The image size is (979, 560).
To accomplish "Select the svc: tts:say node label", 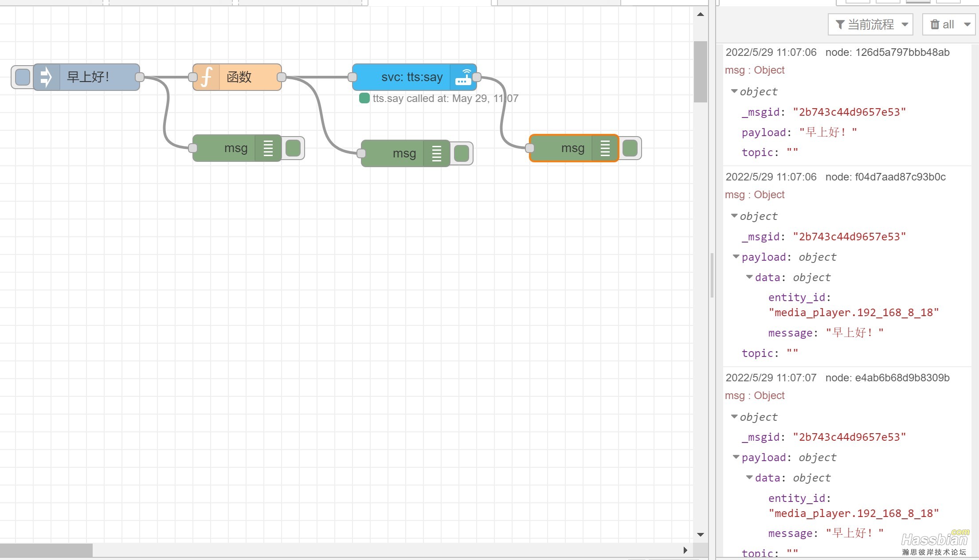I will click(412, 77).
